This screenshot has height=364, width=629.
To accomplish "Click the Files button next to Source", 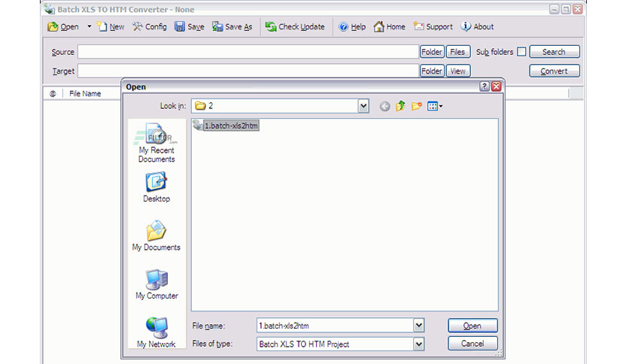I will tap(457, 52).
